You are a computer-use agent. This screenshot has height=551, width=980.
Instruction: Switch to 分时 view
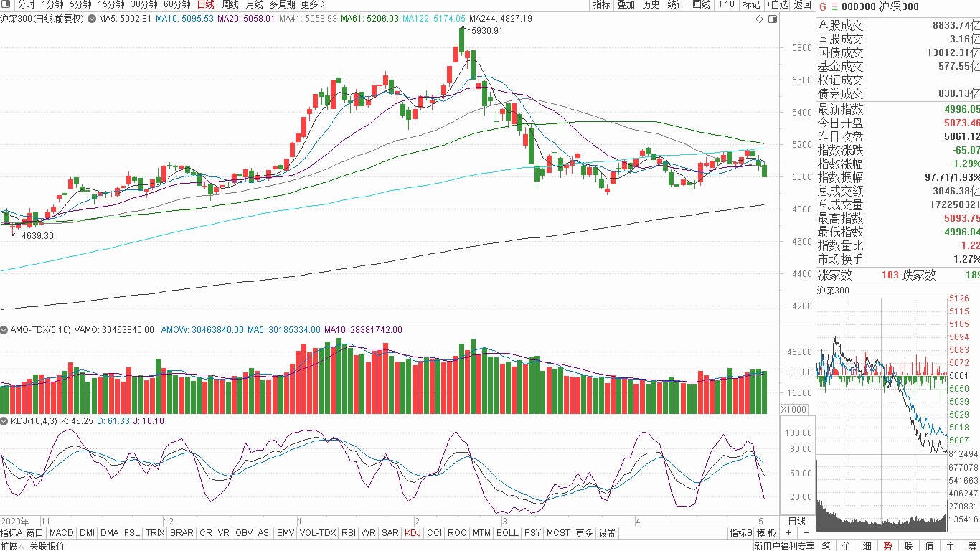(26, 4)
